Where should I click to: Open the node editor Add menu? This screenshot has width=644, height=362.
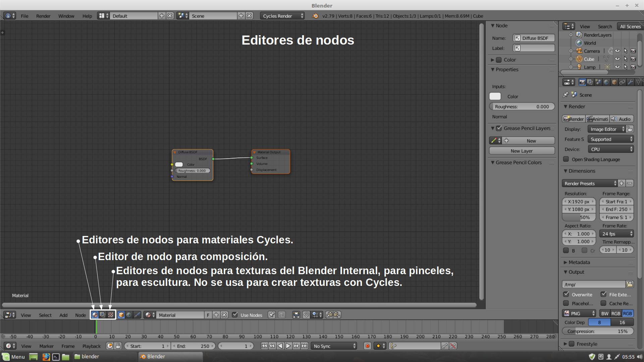(x=63, y=315)
